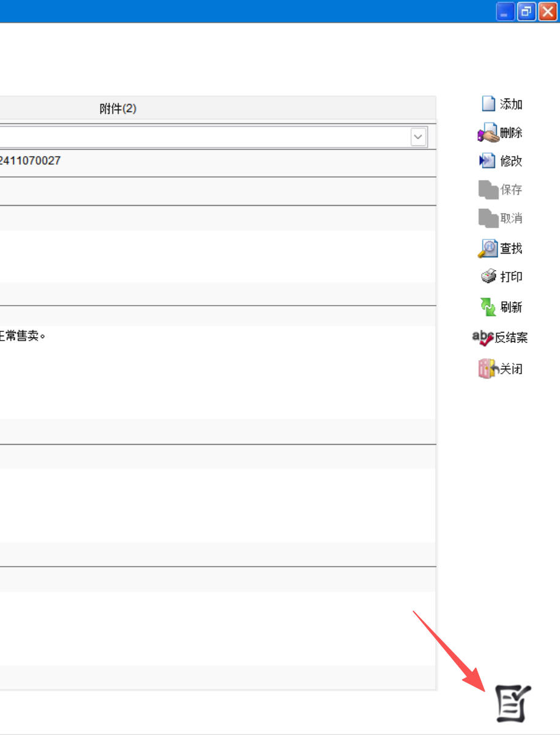560x735 pixels.
Task: Restore down the application window
Action: click(526, 12)
